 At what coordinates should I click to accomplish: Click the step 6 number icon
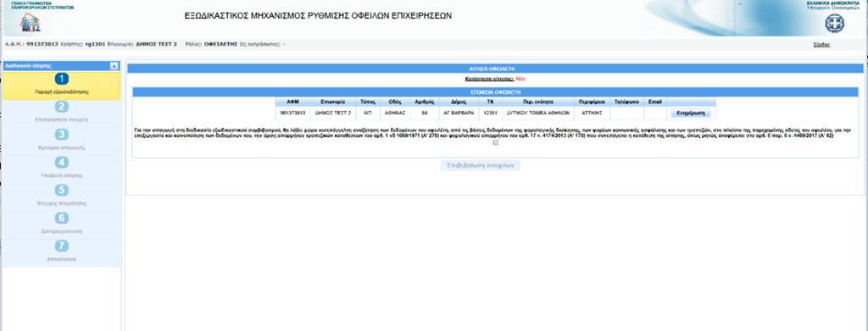[62, 218]
